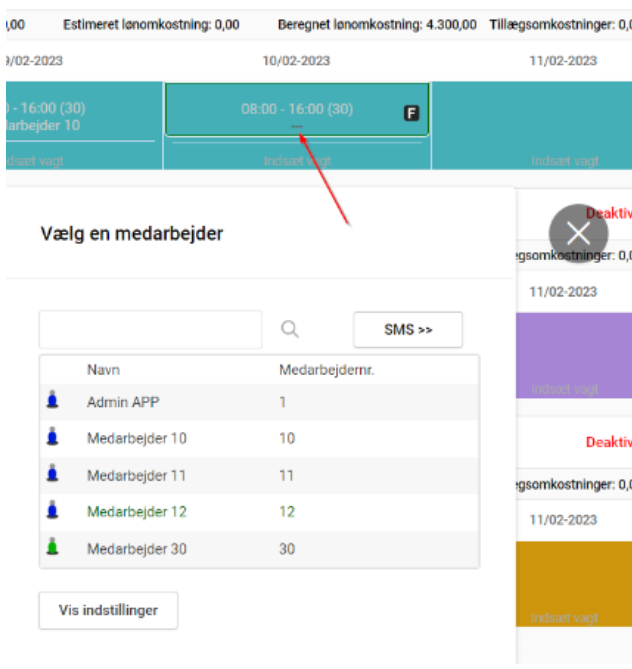This screenshot has height=669, width=632.
Task: Pick Medarbejder 30 row in table
Action: 136,548
